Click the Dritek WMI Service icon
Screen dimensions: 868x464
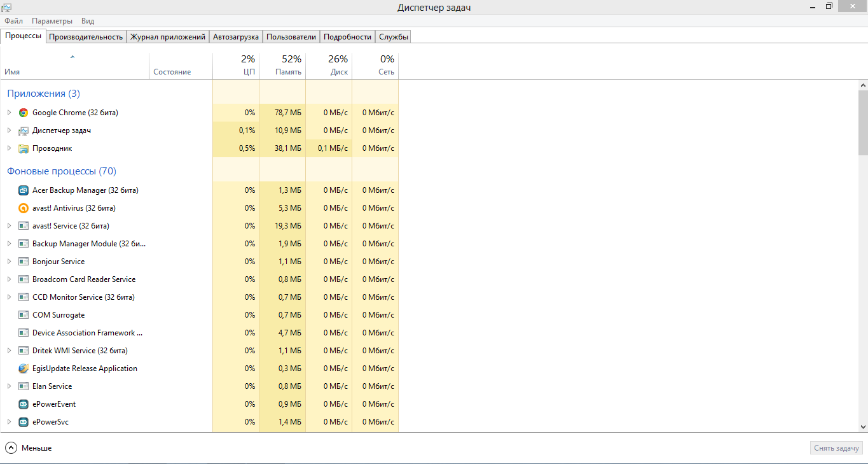point(24,351)
